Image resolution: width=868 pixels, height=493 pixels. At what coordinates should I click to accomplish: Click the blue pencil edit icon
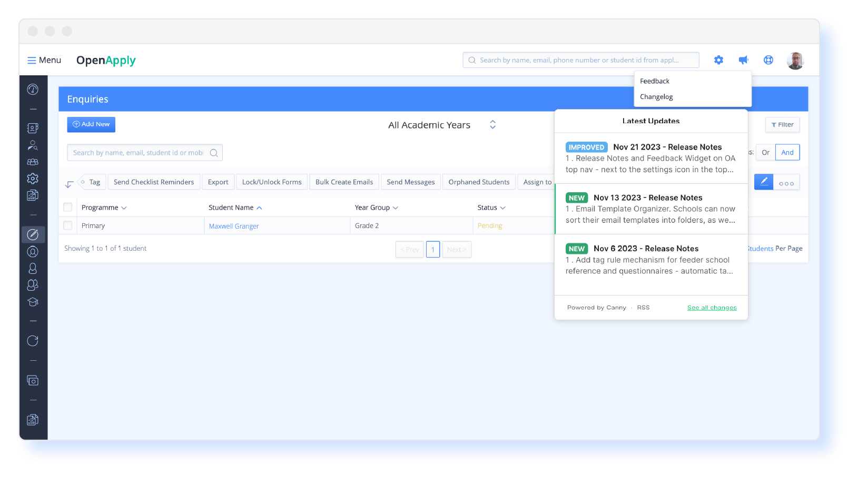[764, 182]
